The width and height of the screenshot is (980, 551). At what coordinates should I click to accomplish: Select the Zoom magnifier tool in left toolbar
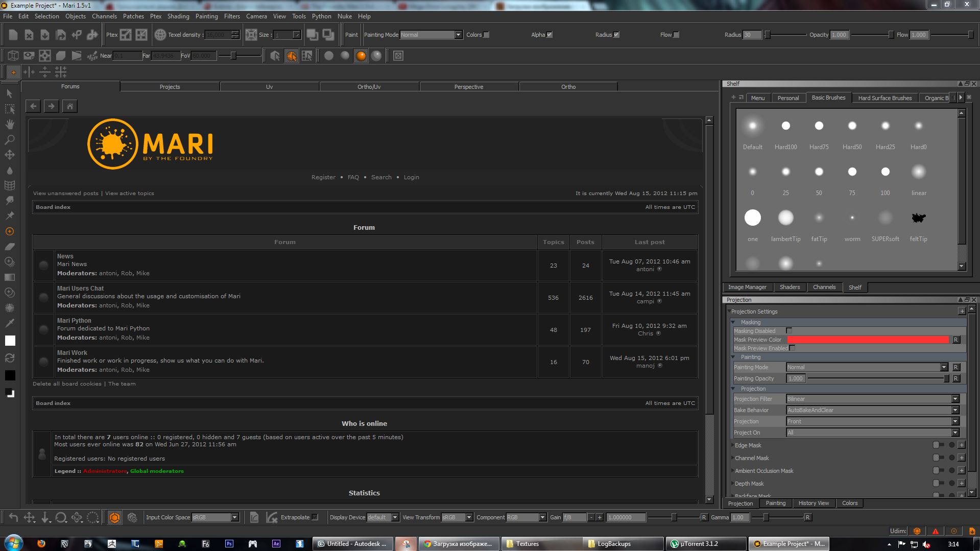click(9, 139)
